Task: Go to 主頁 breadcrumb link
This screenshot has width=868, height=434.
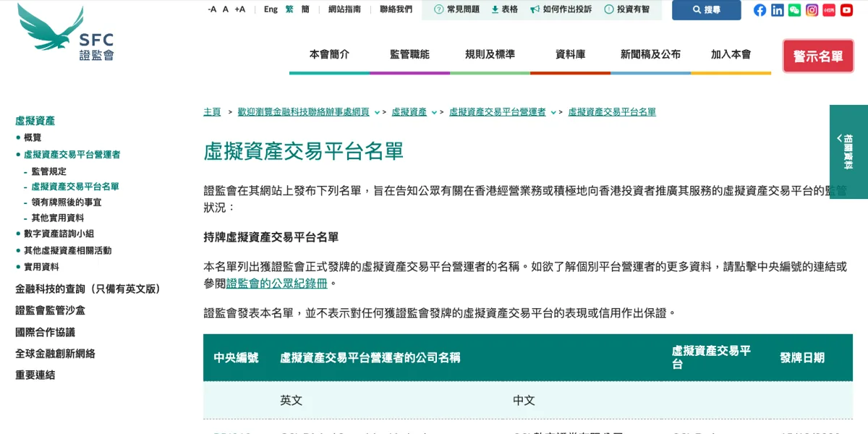Action: click(x=212, y=112)
